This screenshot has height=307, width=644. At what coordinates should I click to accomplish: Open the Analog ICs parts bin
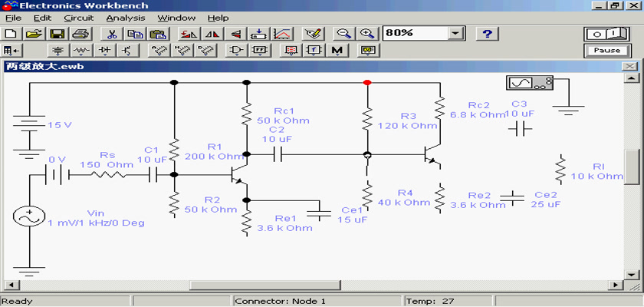point(159,51)
